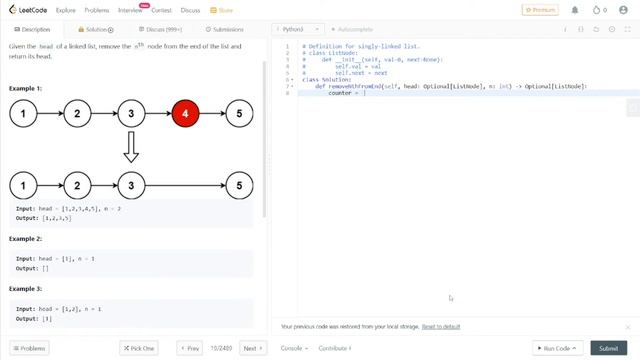
Task: Click the Store cart icon
Action: 213,10
